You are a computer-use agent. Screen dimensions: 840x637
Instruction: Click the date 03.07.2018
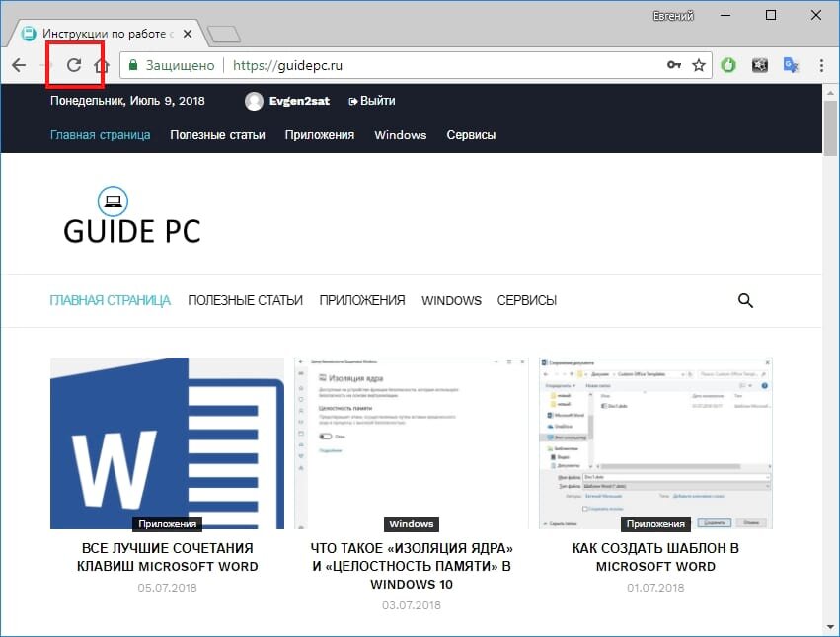pyautogui.click(x=412, y=605)
